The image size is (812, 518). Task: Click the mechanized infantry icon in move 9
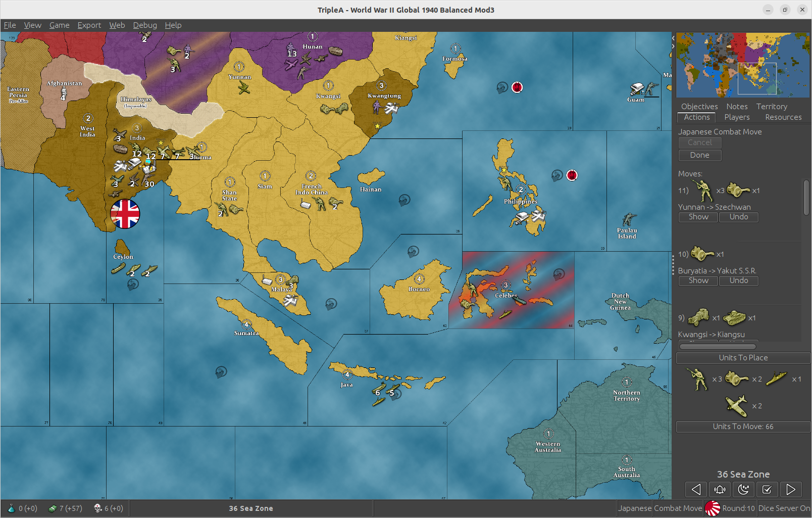698,317
